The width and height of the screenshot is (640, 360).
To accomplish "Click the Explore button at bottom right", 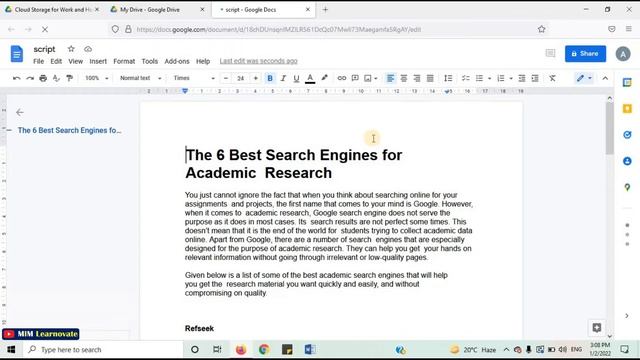I will [x=597, y=327].
